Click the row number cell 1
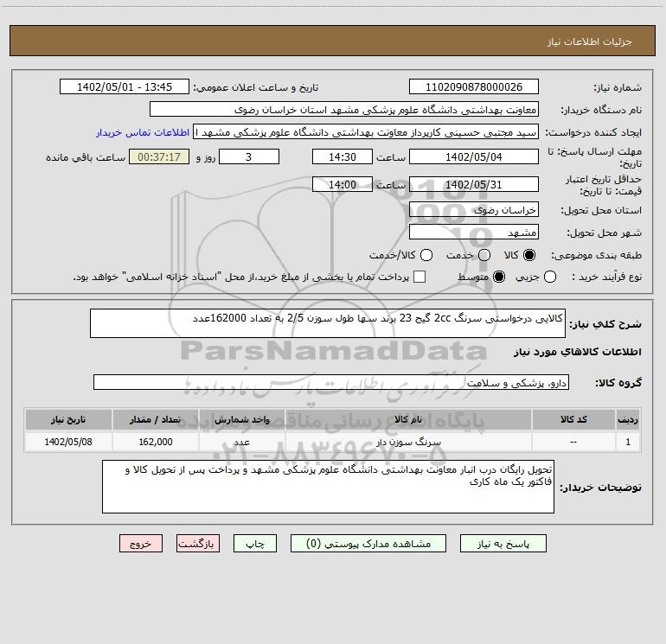The width and height of the screenshot is (666, 644). [628, 442]
